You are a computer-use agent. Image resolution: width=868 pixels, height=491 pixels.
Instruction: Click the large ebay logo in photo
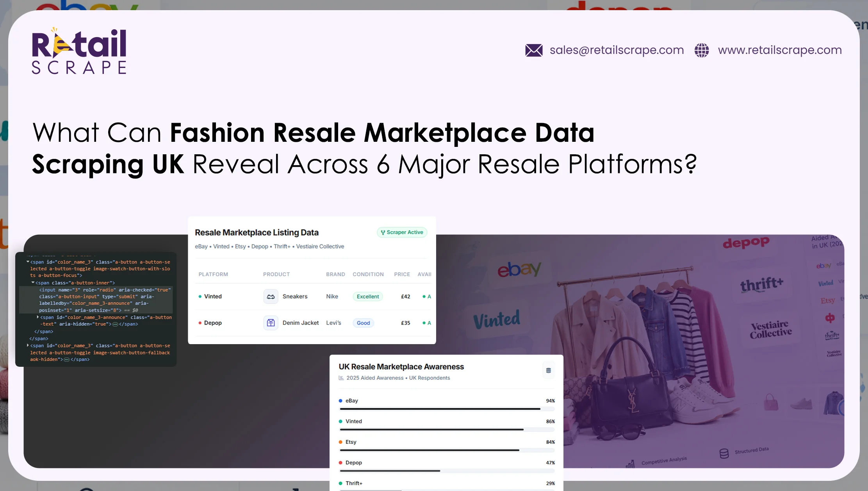519,270
